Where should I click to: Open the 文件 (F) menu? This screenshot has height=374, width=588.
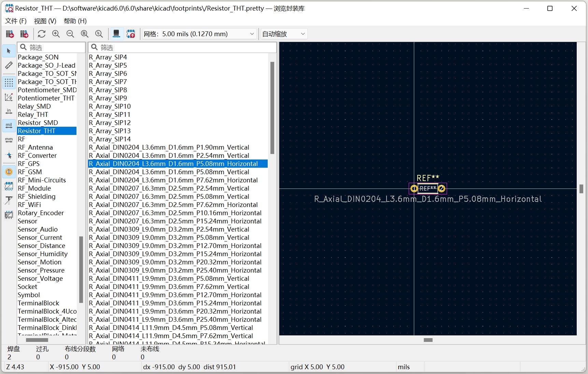click(16, 21)
